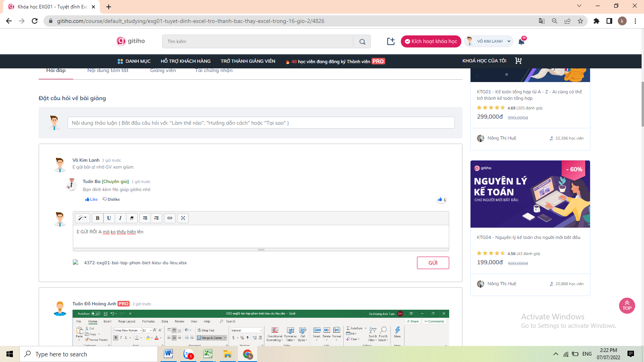The height and width of the screenshot is (362, 644).
Task: Open Word from the taskbar
Action: (168, 354)
